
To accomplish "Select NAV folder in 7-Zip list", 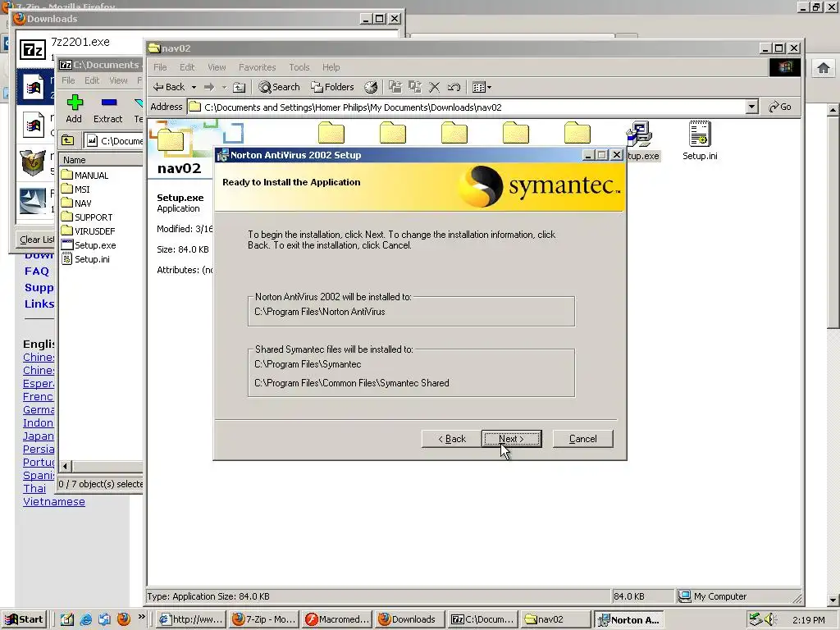I will pyautogui.click(x=76, y=203).
